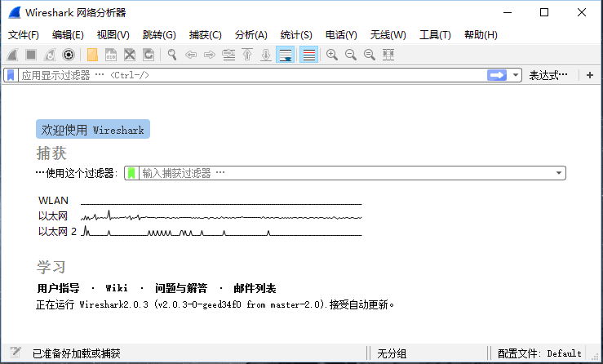Open the 电话(Y) menu
Viewport: 603px width, 364px height.
[x=341, y=35]
